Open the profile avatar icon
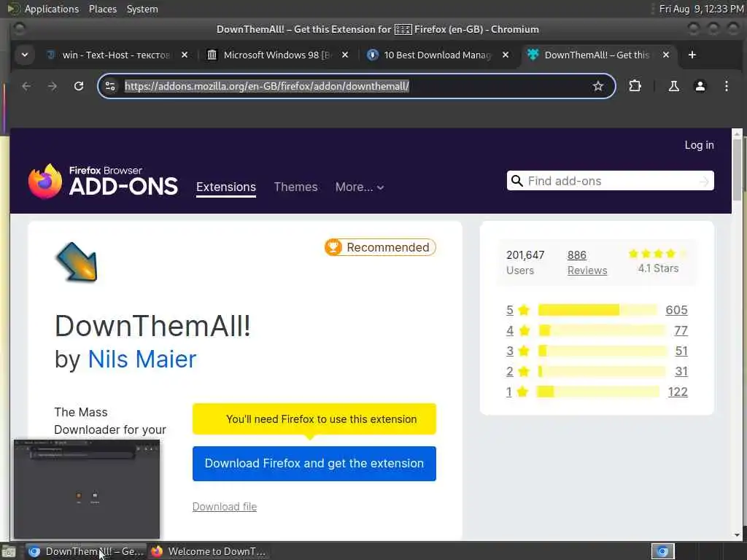The image size is (747, 560). click(700, 86)
